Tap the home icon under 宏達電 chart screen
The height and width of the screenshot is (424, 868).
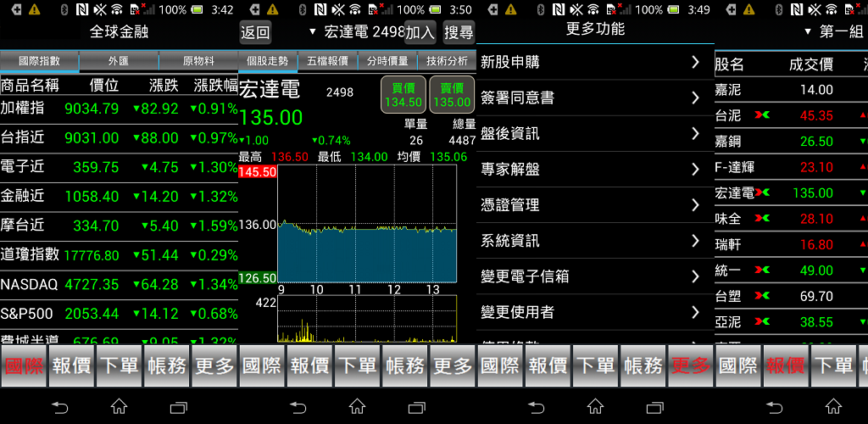pyautogui.click(x=357, y=407)
